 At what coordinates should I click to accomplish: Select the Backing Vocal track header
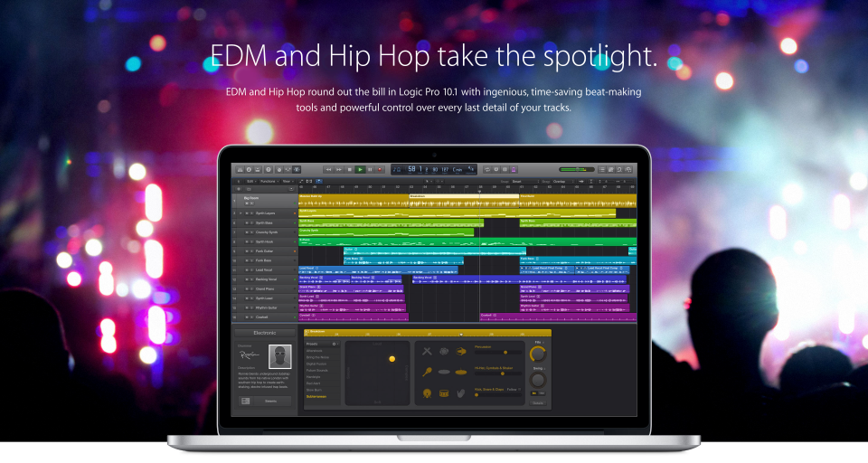(x=265, y=279)
